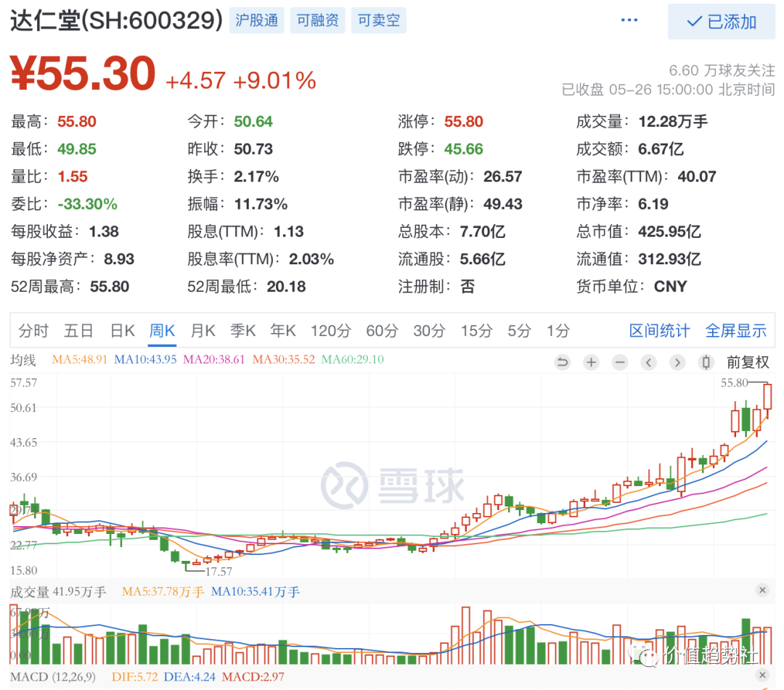This screenshot has height=690, width=784.
Task: Click the MA60:29.10 moving average label
Action: coord(353,359)
